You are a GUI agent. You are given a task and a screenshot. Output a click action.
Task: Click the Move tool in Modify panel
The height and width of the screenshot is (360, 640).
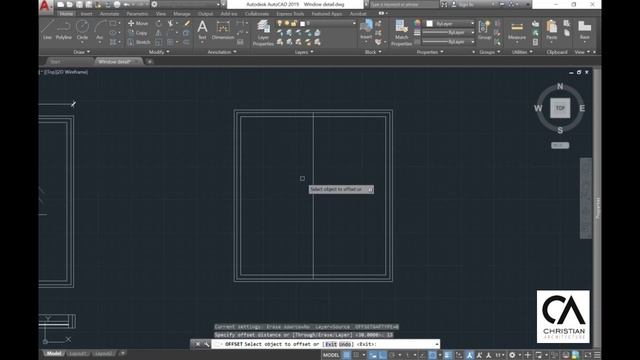[138, 24]
